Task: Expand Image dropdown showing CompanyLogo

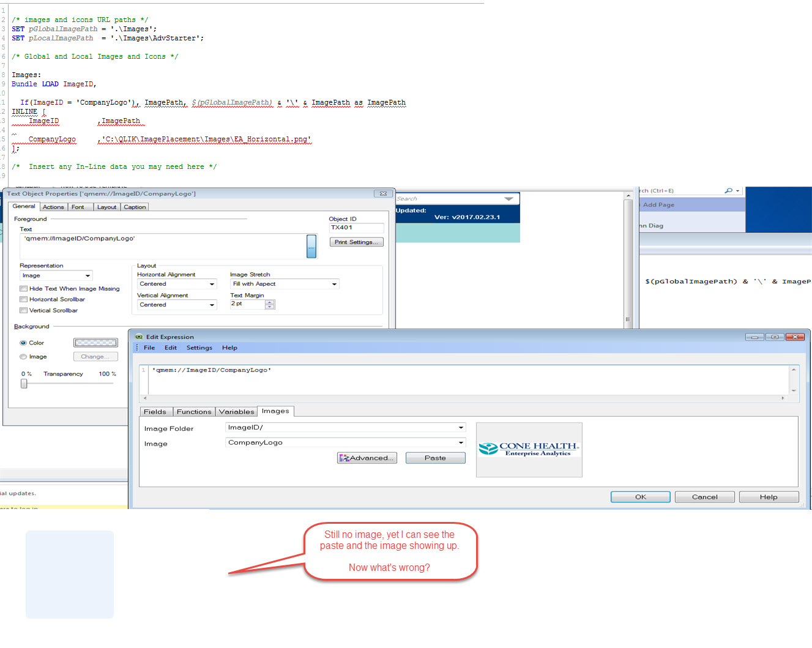Action: (346, 442)
